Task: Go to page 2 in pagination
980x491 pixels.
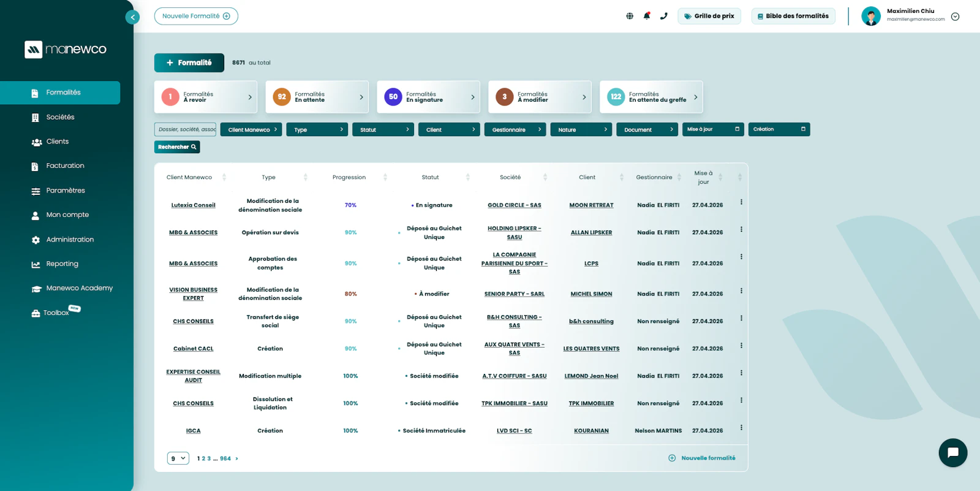Action: coord(203,459)
